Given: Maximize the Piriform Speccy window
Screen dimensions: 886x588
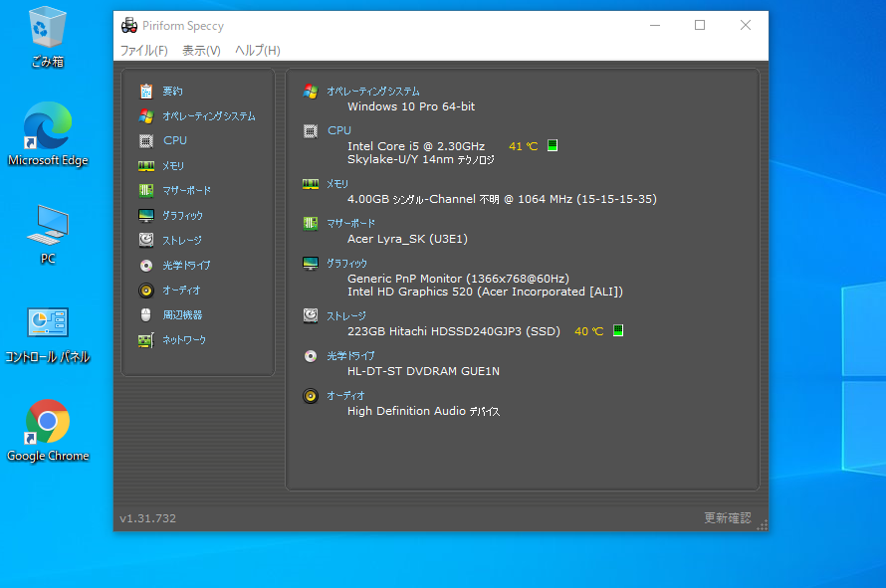Looking at the screenshot, I should coord(700,25).
